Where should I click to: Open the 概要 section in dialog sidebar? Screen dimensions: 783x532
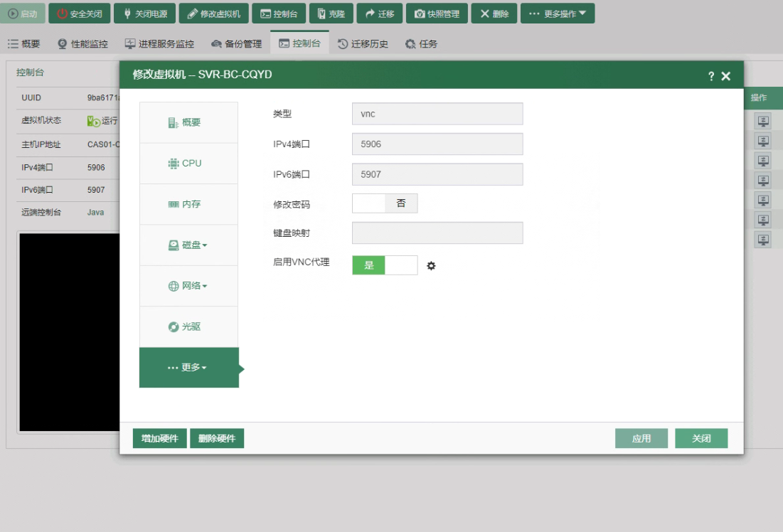(x=188, y=122)
